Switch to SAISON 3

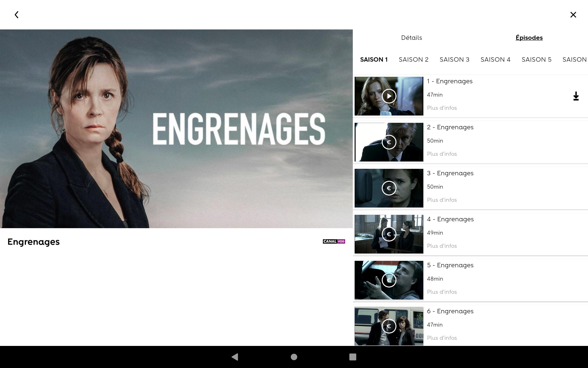(454, 60)
